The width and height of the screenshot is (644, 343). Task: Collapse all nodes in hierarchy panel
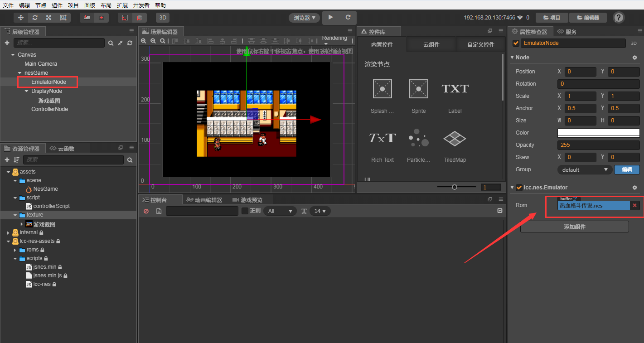point(120,43)
